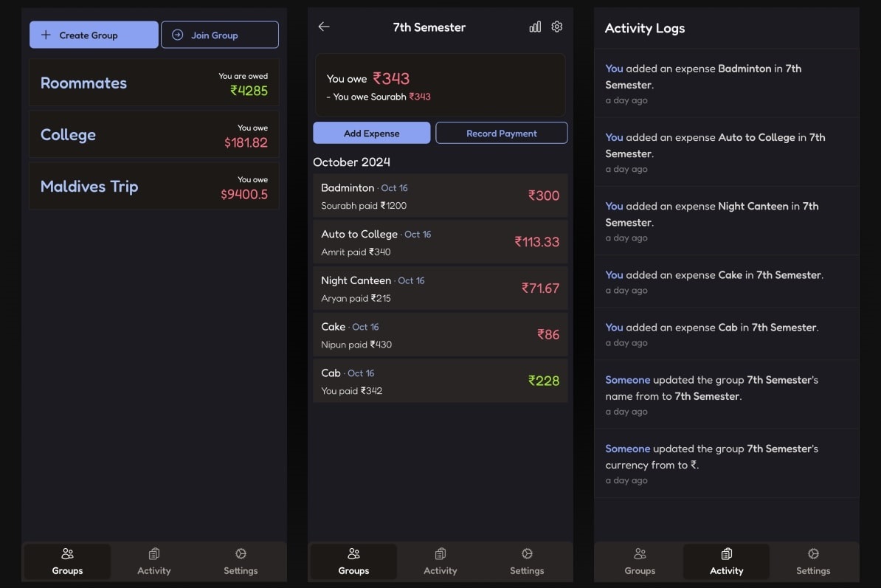Open the currency update activity log entry
This screenshot has height=588, width=881.
tap(726, 463)
